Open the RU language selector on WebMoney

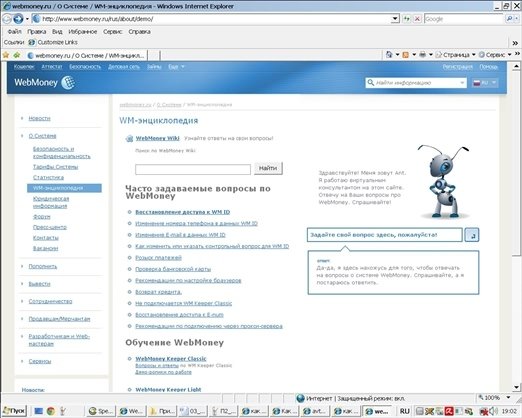[x=485, y=83]
